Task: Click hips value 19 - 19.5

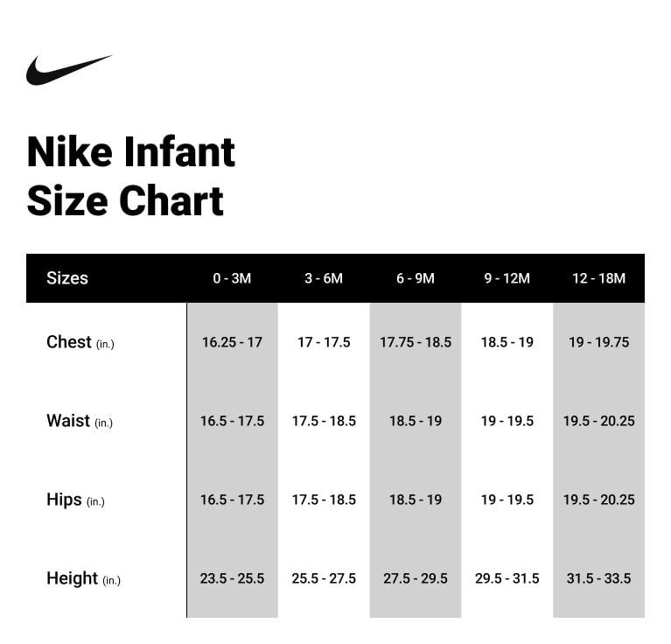Action: [x=507, y=500]
